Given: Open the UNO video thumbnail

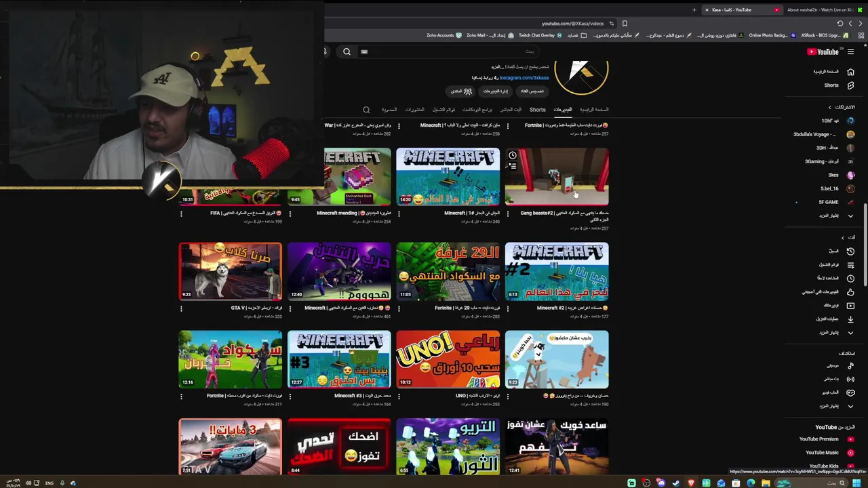Looking at the screenshot, I should click(x=448, y=359).
